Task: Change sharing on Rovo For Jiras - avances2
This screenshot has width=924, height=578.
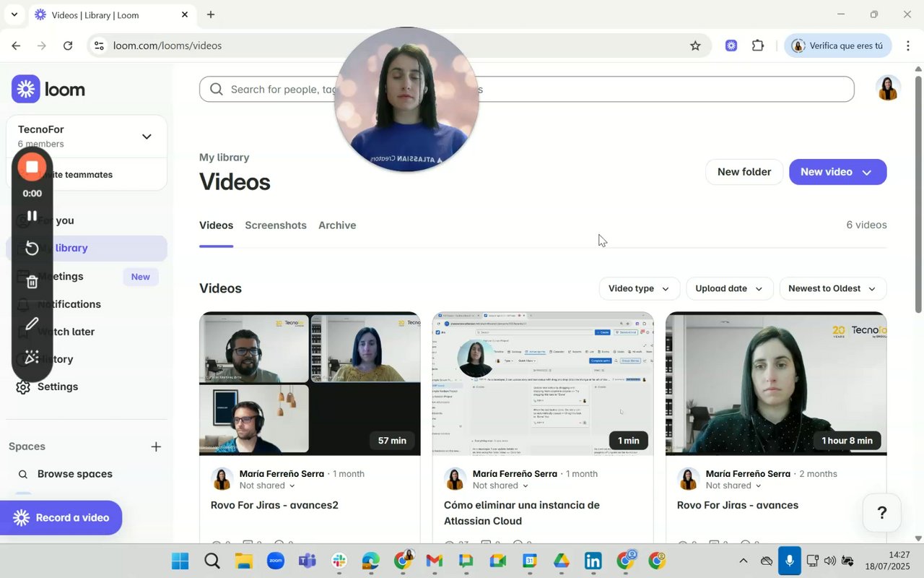Action: tap(267, 486)
